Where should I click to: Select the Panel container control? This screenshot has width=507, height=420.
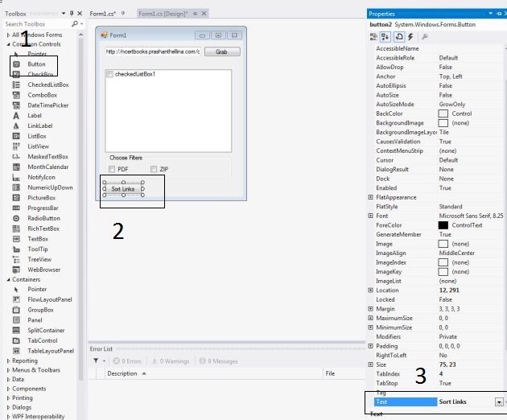coord(35,320)
